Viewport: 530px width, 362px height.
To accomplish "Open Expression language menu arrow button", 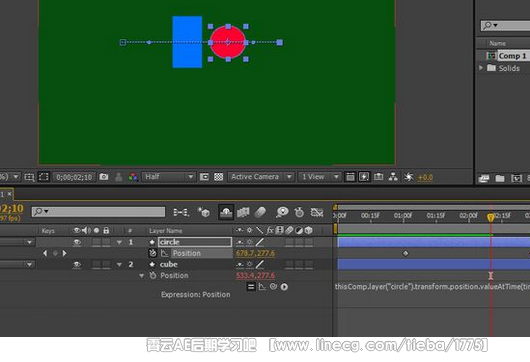I will [284, 287].
